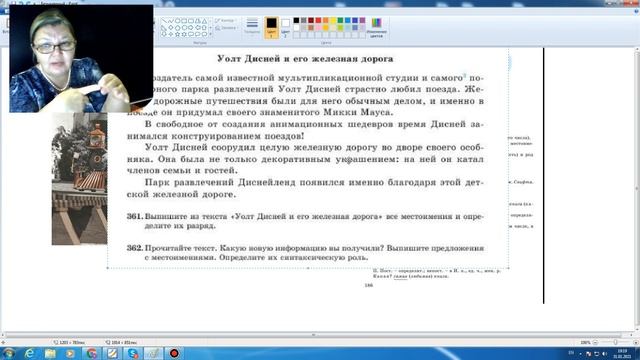Select the Oval shape tool
This screenshot has width=640, height=360.
coord(177,20)
